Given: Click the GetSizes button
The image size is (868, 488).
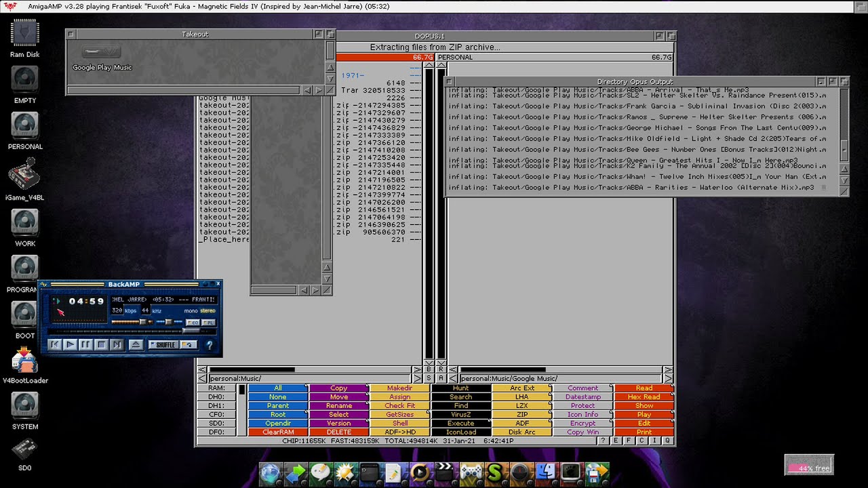Looking at the screenshot, I should tap(400, 415).
